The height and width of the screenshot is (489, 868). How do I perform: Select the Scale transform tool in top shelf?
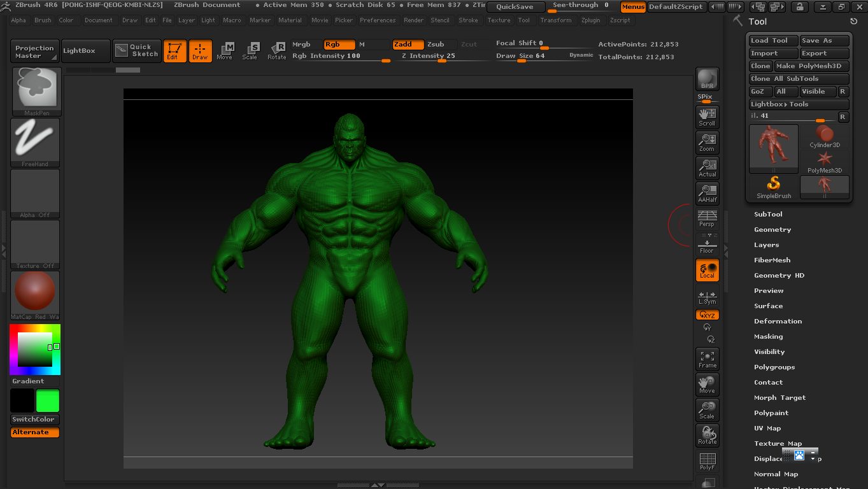(x=250, y=51)
